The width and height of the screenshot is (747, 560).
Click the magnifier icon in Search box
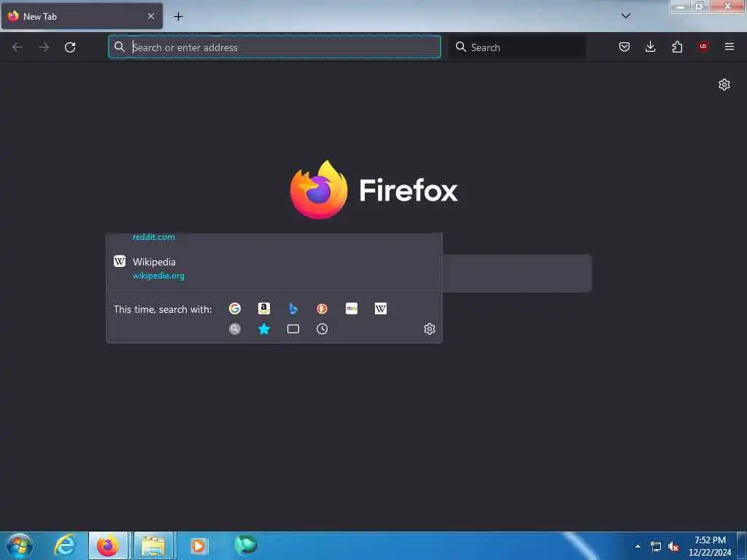[461, 47]
